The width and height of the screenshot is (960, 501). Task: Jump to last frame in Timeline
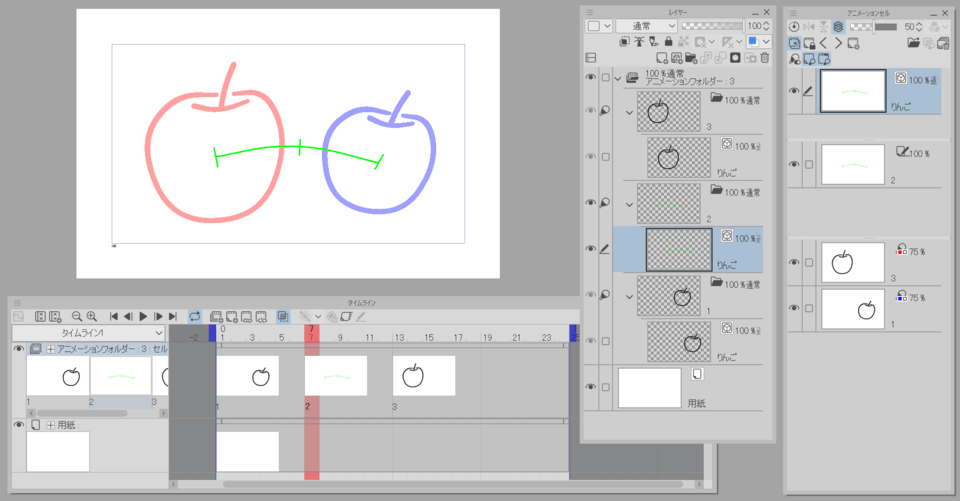click(x=173, y=317)
